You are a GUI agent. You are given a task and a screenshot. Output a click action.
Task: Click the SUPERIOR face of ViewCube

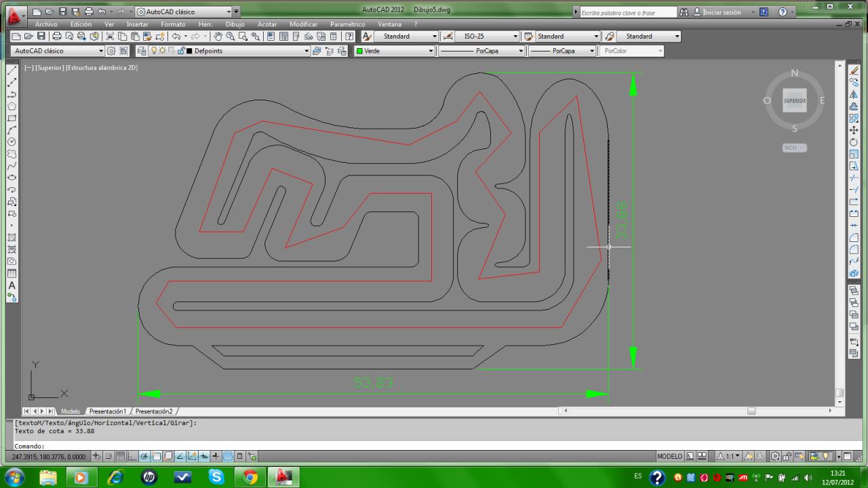pyautogui.click(x=795, y=100)
